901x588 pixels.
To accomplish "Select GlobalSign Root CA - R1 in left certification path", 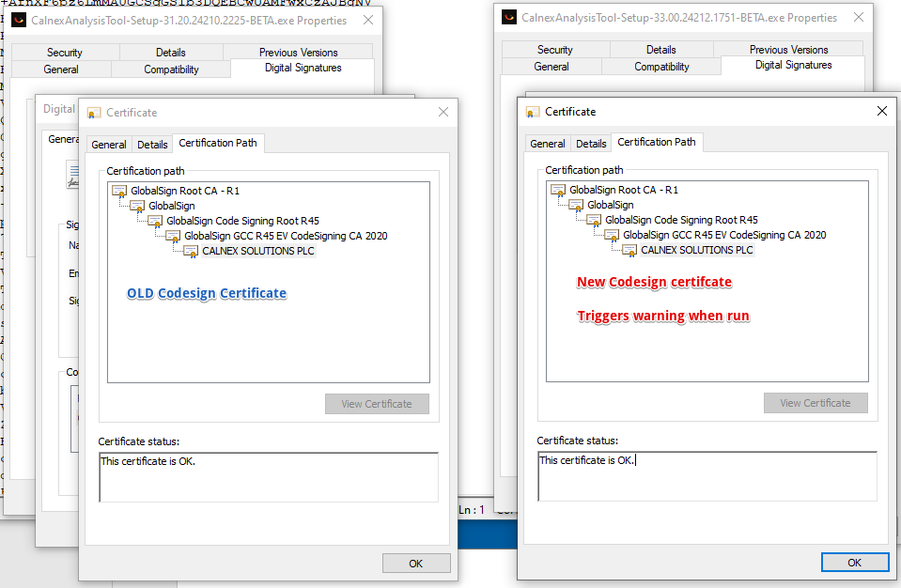I will pos(185,192).
